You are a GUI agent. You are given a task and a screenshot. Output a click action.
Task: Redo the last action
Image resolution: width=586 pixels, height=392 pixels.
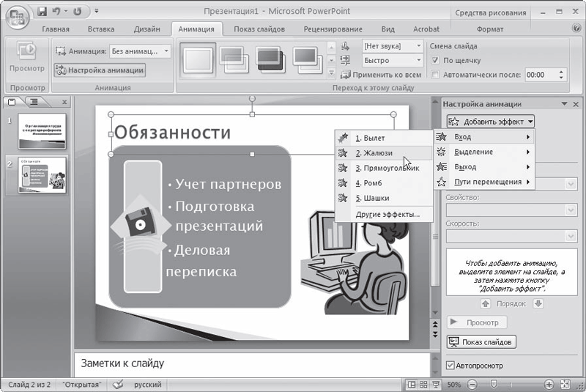coord(78,12)
